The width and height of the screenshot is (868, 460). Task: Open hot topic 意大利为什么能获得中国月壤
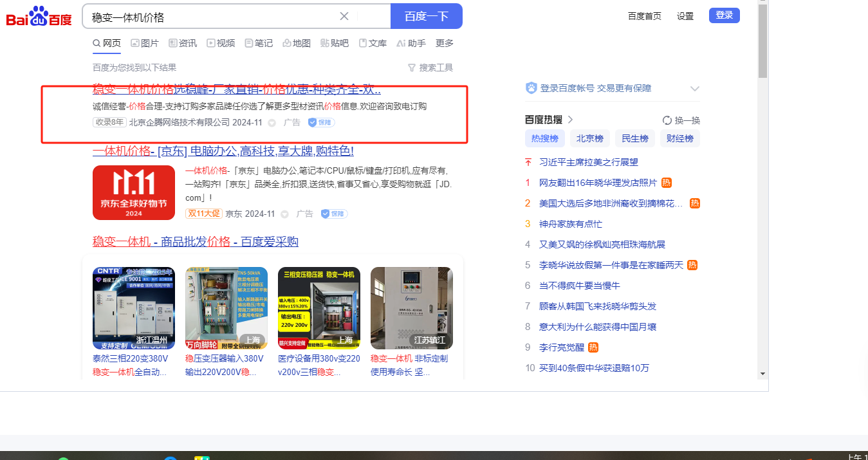point(598,327)
